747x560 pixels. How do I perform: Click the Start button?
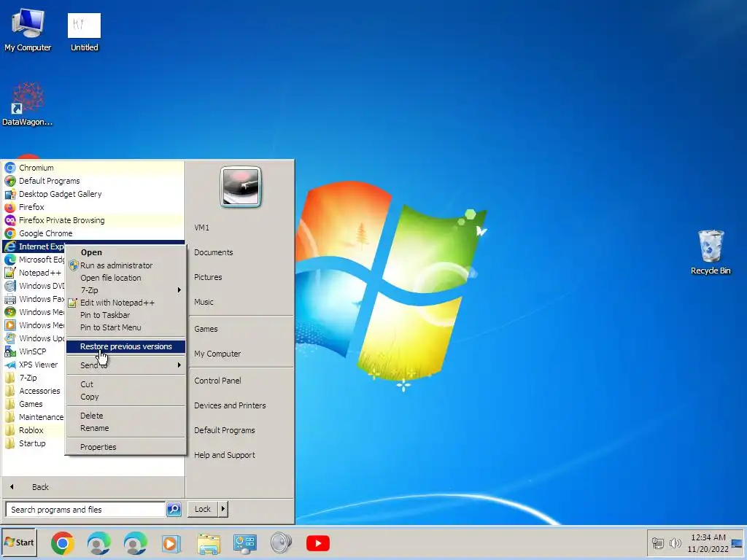click(x=19, y=542)
